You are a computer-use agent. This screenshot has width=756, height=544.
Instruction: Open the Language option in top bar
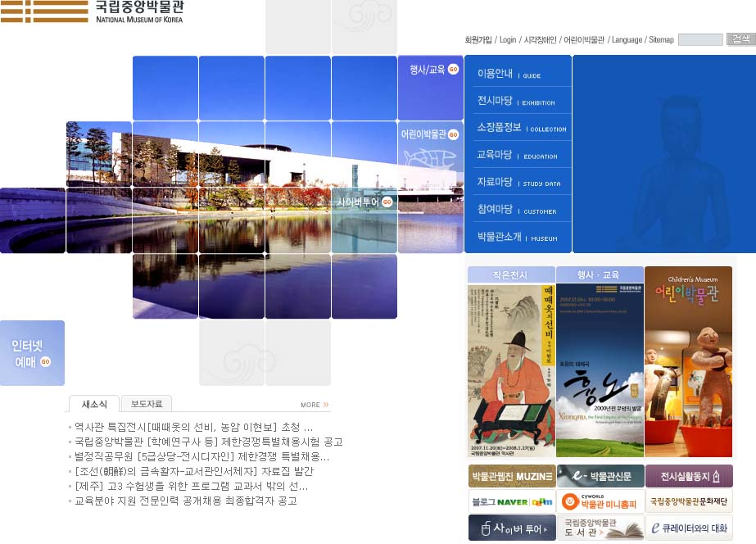click(x=627, y=39)
